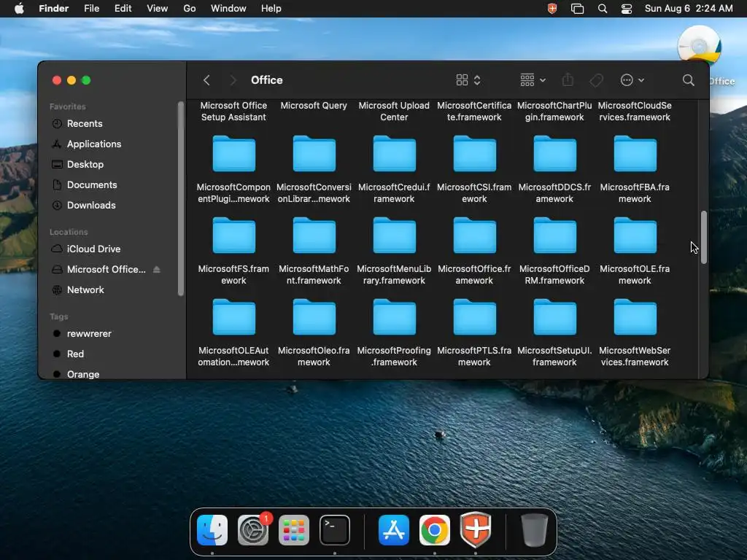Expand the Group By dropdown
The height and width of the screenshot is (560, 747).
pyautogui.click(x=533, y=80)
